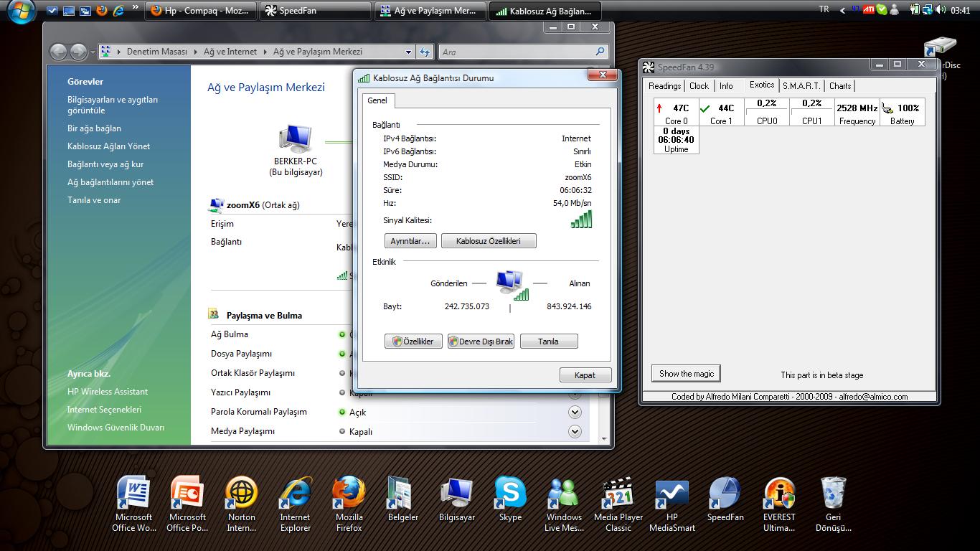This screenshot has height=551, width=980.
Task: Switch to Hp - Compaq Mozilla taskbar button
Action: [201, 11]
